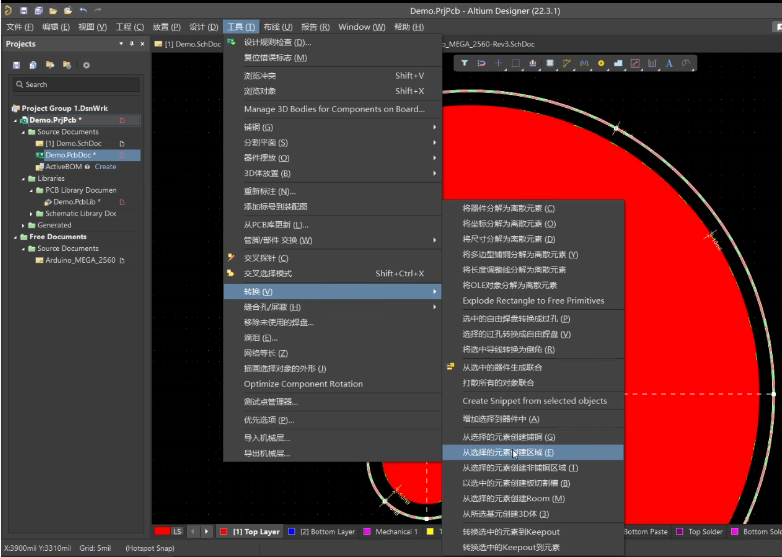
Task: Open the 设计 (D) menu
Action: point(203,27)
